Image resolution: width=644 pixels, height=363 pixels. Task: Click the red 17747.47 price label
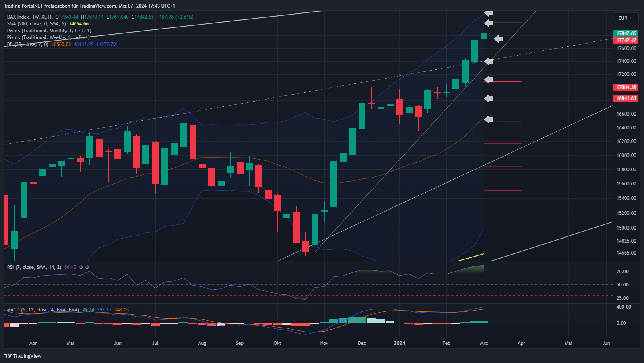pyautogui.click(x=626, y=40)
